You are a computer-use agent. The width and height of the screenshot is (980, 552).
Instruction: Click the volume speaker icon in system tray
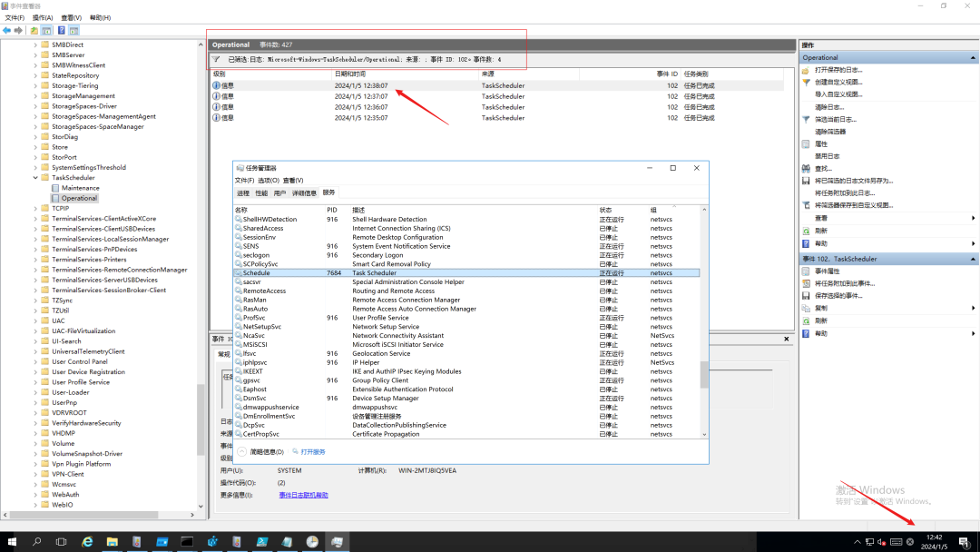coord(882,542)
